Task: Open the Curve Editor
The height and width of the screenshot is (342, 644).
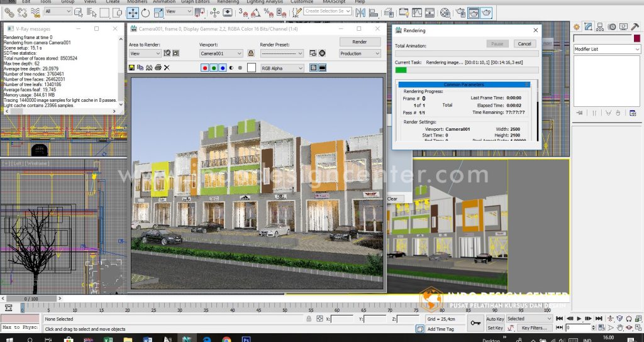Action: [417, 13]
